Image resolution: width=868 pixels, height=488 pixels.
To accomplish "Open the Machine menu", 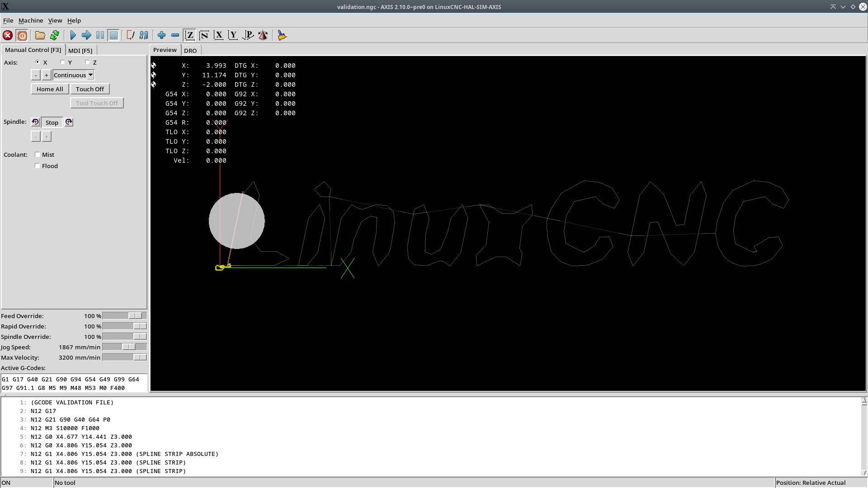I will 31,20.
